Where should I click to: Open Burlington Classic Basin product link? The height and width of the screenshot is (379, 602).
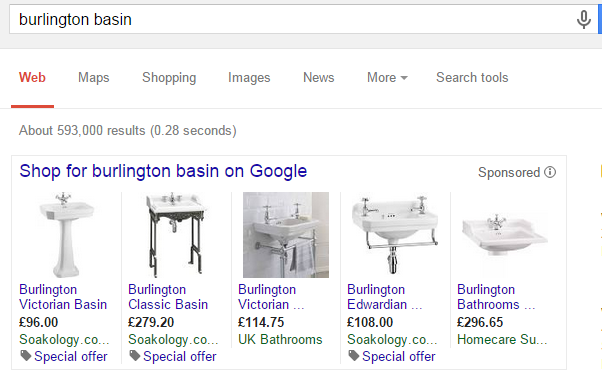(x=168, y=297)
